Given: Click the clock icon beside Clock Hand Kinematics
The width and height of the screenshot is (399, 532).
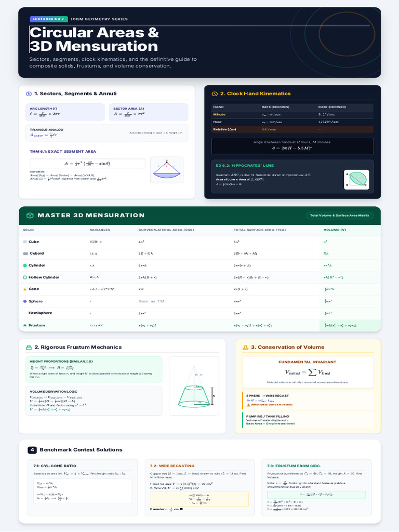Looking at the screenshot, I should coord(215,94).
